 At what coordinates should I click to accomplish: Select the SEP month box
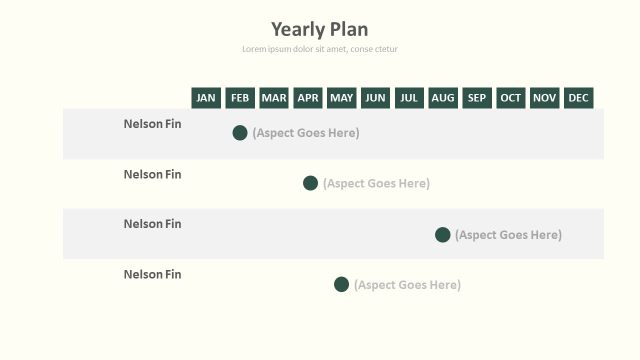coord(477,98)
